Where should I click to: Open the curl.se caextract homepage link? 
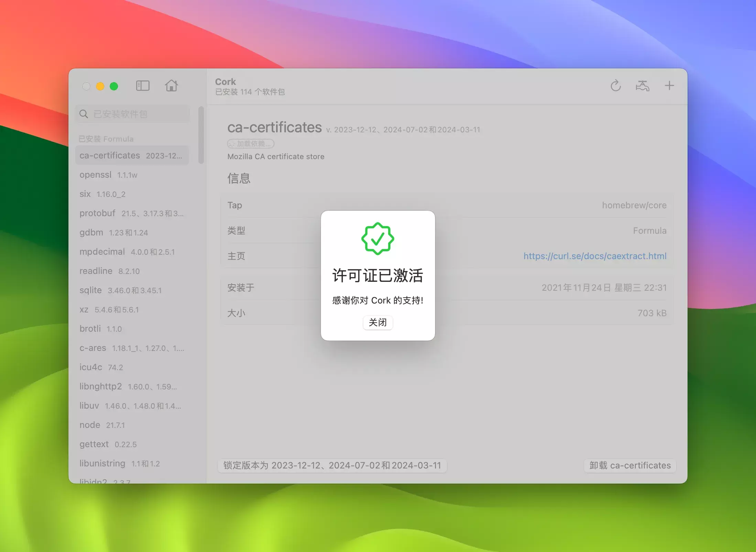point(595,256)
